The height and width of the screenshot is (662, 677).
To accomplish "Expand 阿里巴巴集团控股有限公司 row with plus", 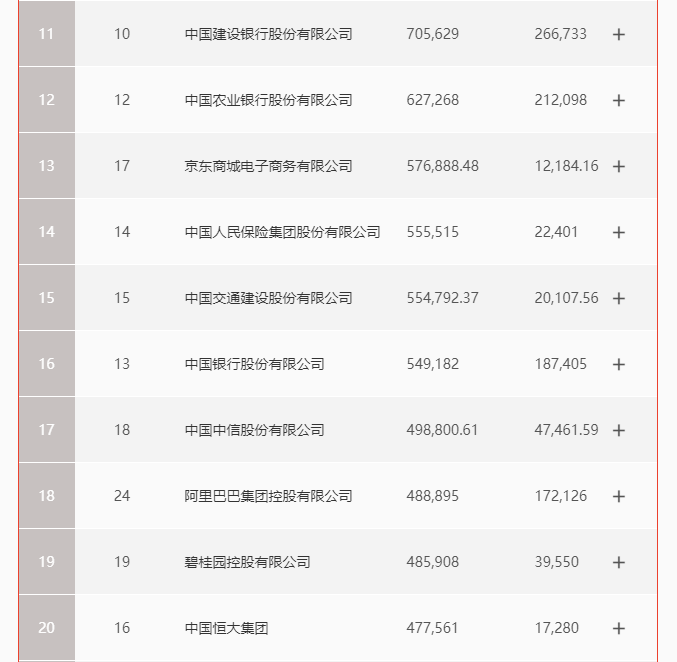I will tap(618, 496).
